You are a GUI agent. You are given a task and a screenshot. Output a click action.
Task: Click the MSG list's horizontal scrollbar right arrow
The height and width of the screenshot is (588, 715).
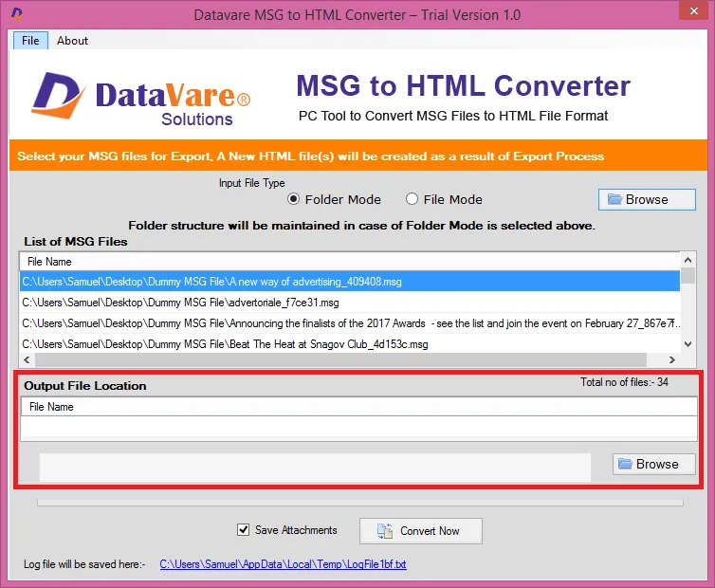coord(671,360)
